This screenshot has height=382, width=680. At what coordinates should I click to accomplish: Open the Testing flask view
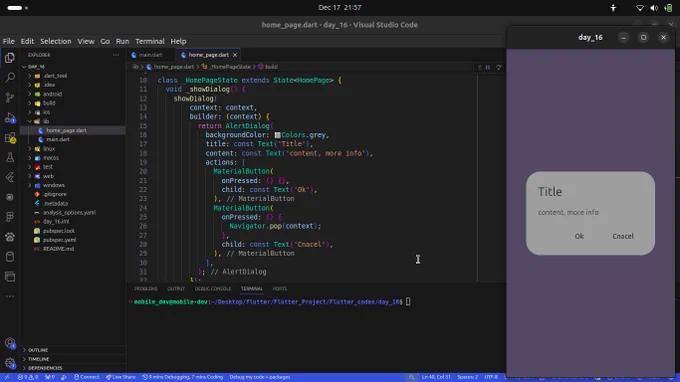[x=10, y=157]
